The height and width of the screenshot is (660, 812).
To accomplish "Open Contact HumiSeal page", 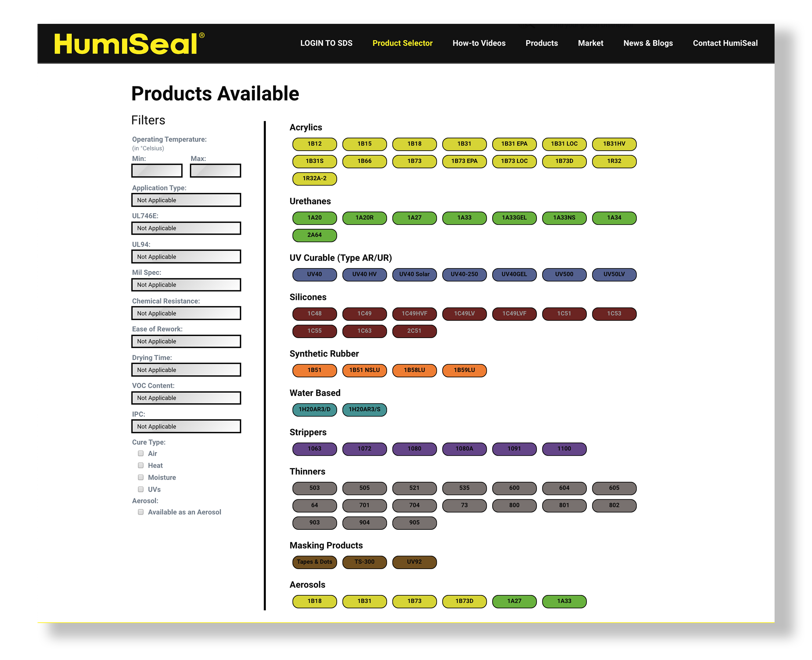I will coord(725,43).
